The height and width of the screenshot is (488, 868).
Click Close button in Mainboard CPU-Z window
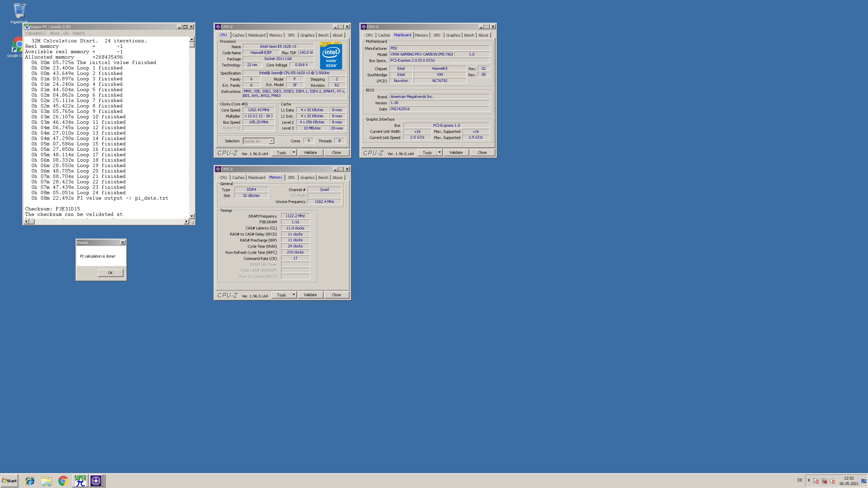pyautogui.click(x=482, y=152)
